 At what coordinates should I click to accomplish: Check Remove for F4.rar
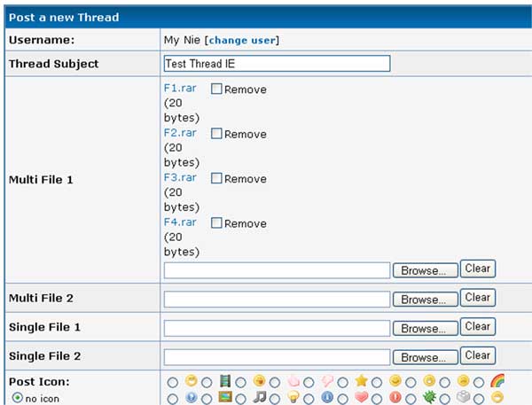tap(216, 223)
